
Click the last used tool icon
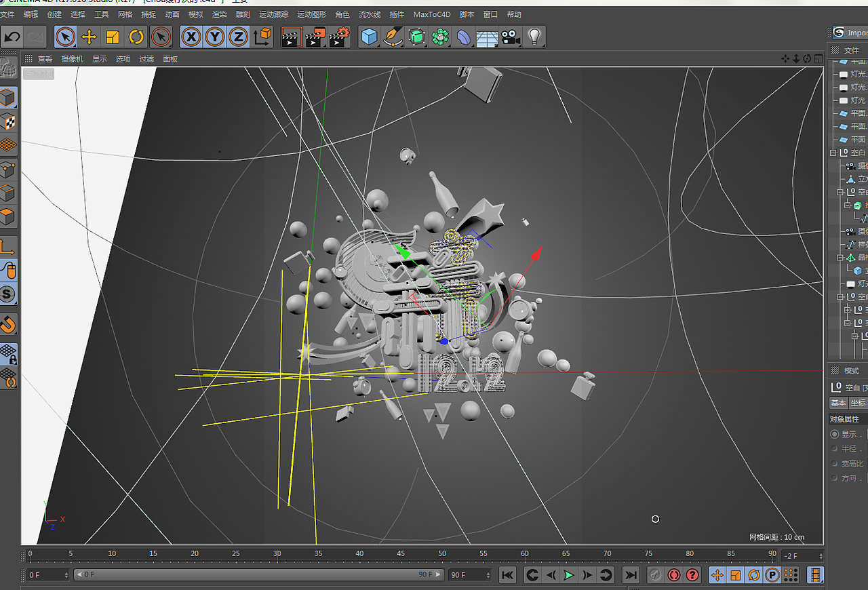(161, 37)
